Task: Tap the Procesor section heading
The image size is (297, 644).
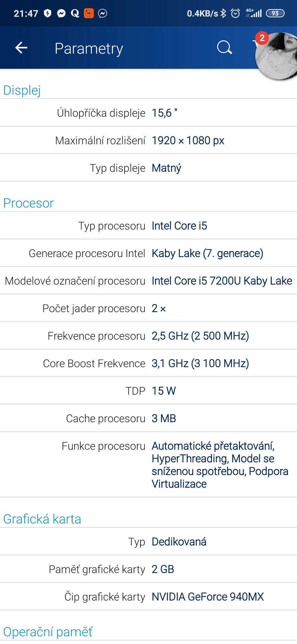Action: (28, 203)
